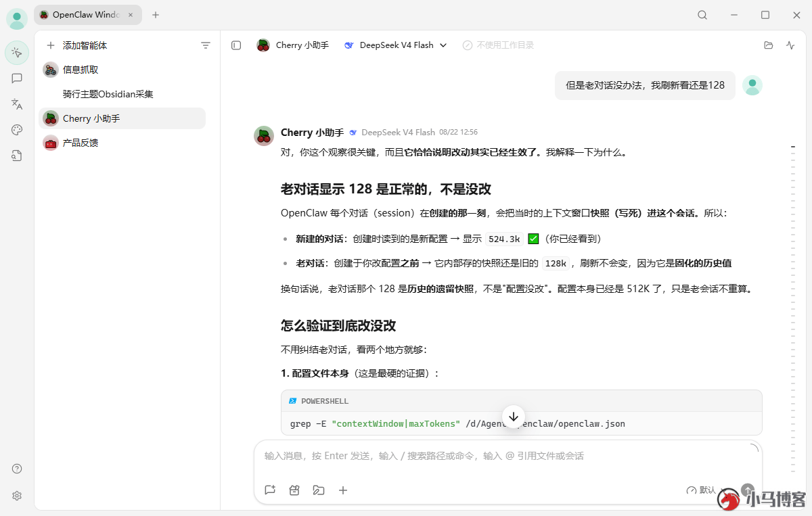Open the settings gear icon

pos(17,496)
